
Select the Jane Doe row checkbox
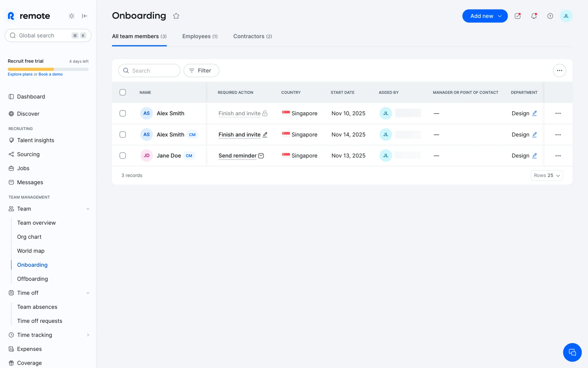tap(123, 155)
